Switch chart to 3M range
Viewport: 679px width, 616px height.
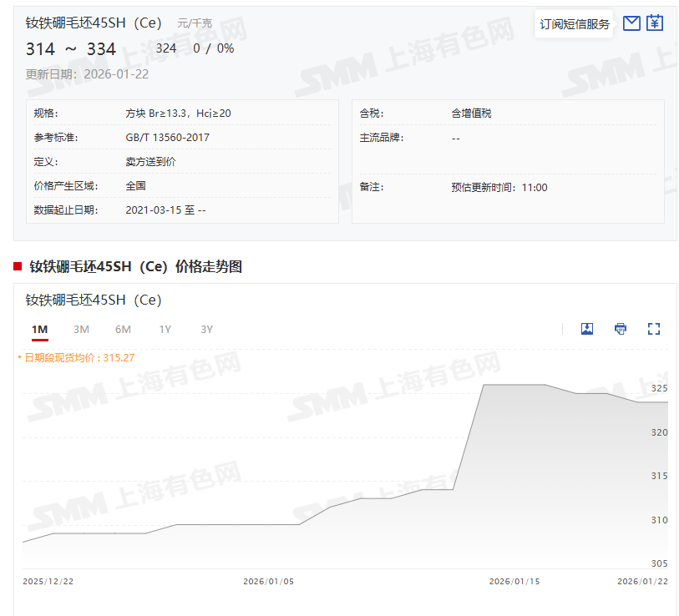click(x=81, y=330)
